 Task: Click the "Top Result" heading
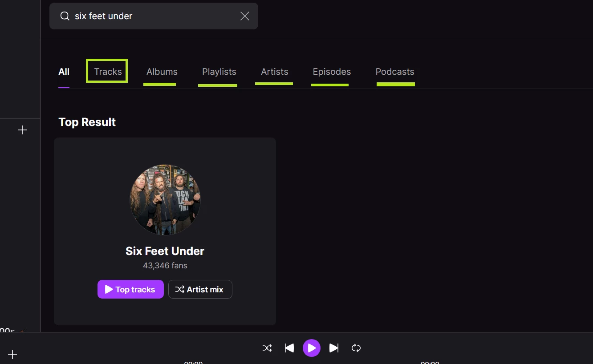coord(87,122)
